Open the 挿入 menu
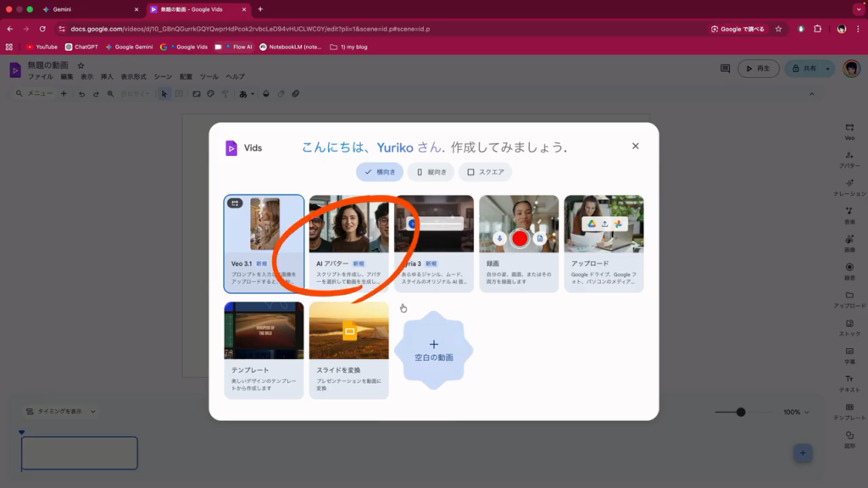This screenshot has height=488, width=868. click(108, 76)
